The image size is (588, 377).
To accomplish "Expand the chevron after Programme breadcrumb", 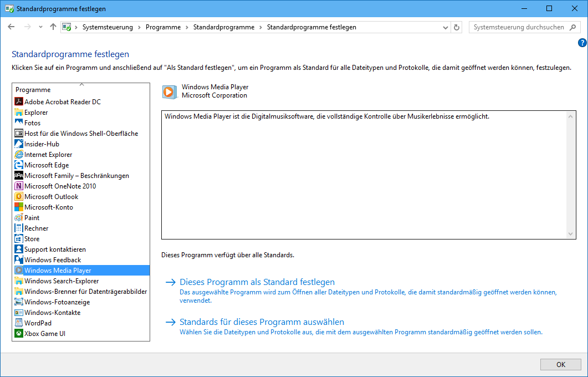I will [187, 27].
